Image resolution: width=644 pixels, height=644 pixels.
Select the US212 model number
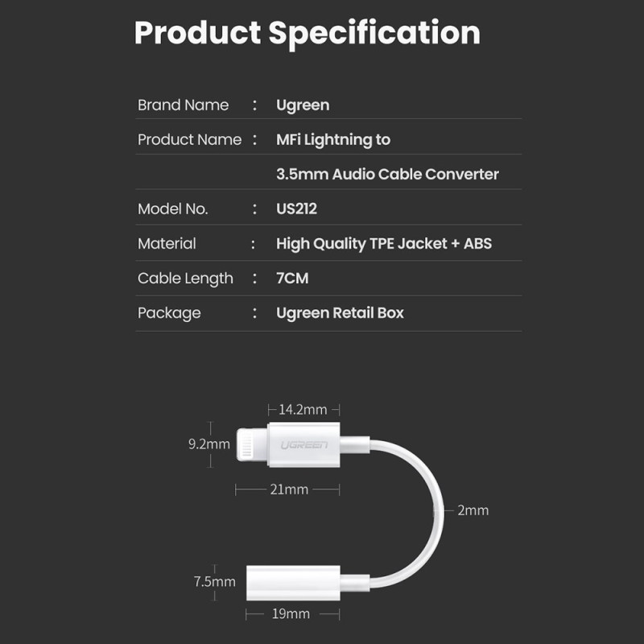[x=296, y=208]
